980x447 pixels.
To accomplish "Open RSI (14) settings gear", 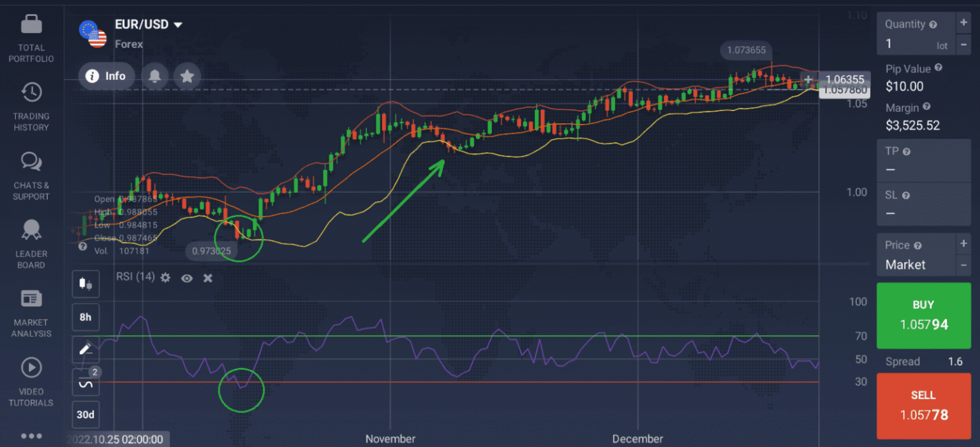I will point(165,278).
